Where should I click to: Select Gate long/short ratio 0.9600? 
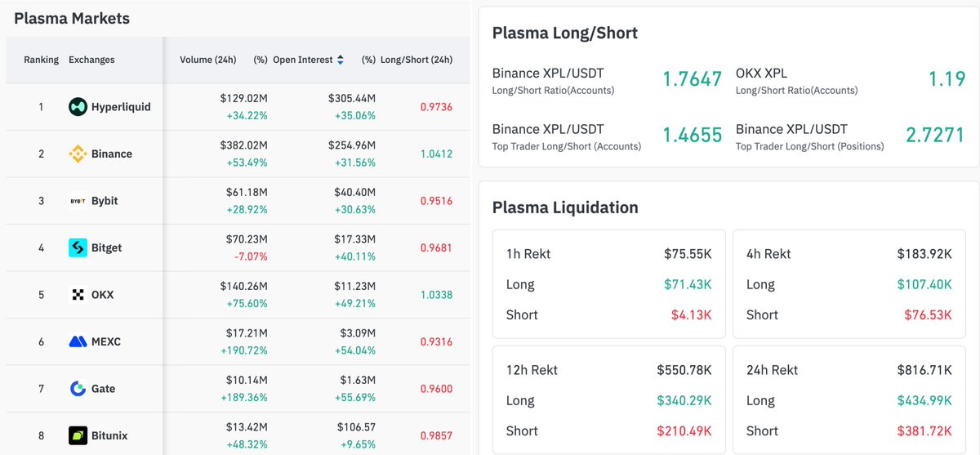coord(436,389)
